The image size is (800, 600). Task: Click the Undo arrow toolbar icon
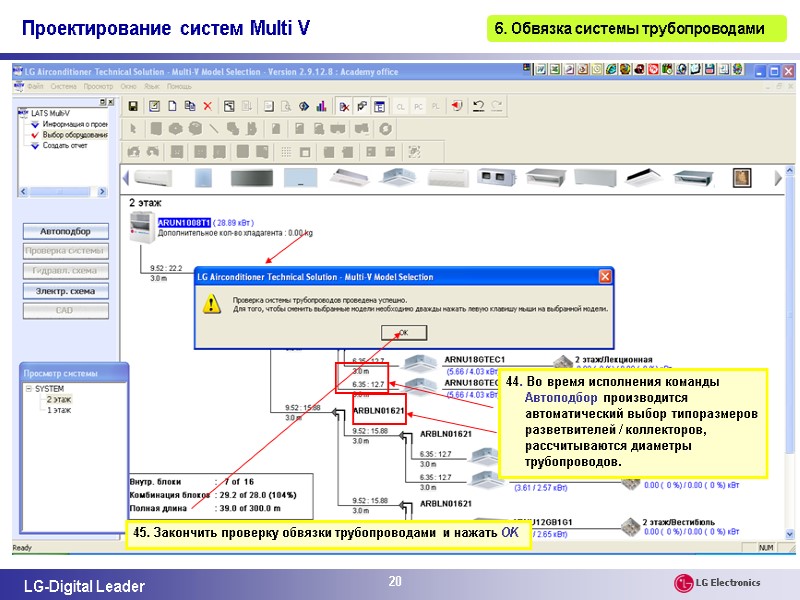[x=478, y=106]
